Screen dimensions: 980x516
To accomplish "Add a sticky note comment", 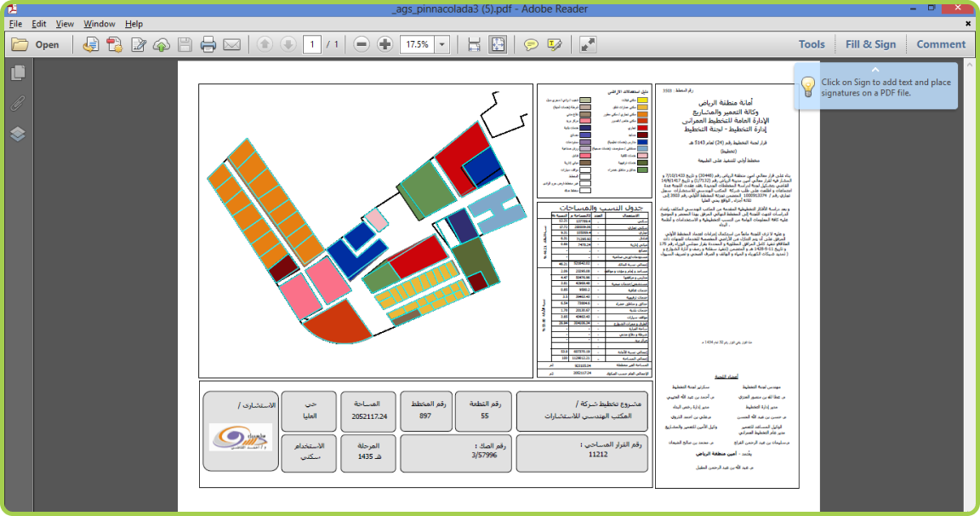I will (531, 44).
